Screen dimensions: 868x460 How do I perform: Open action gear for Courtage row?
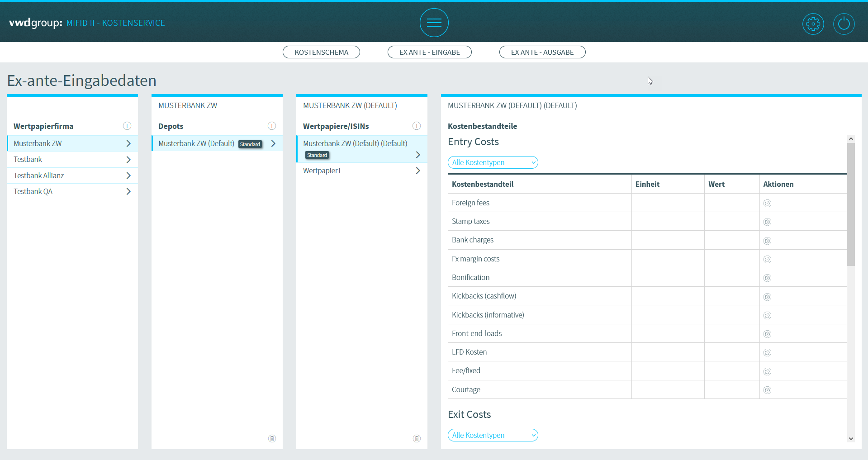click(x=767, y=390)
